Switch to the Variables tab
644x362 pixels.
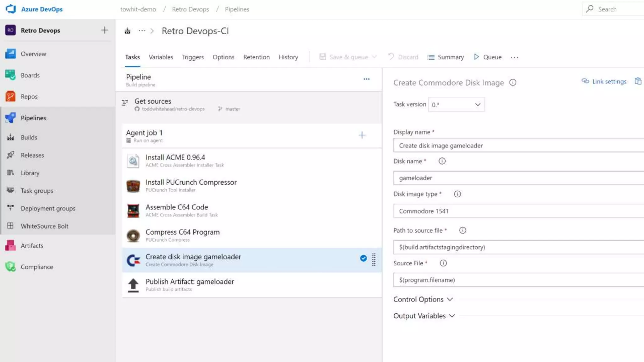(161, 57)
